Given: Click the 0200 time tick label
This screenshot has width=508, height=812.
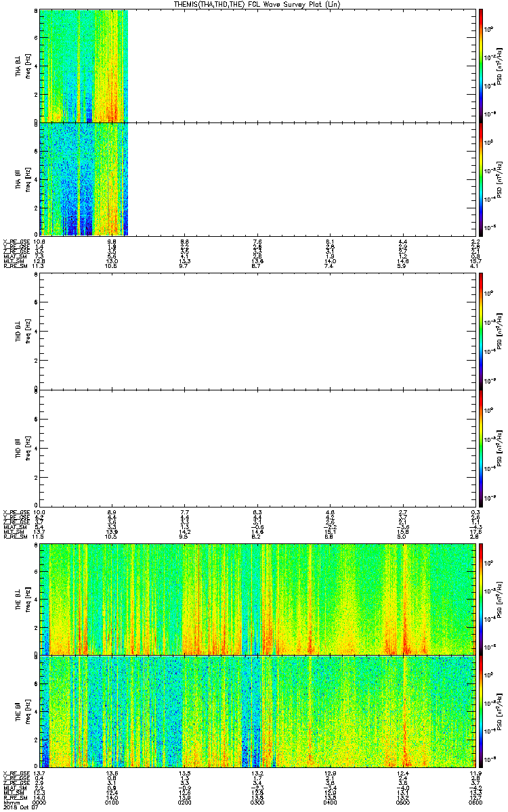Looking at the screenshot, I should point(184,802).
